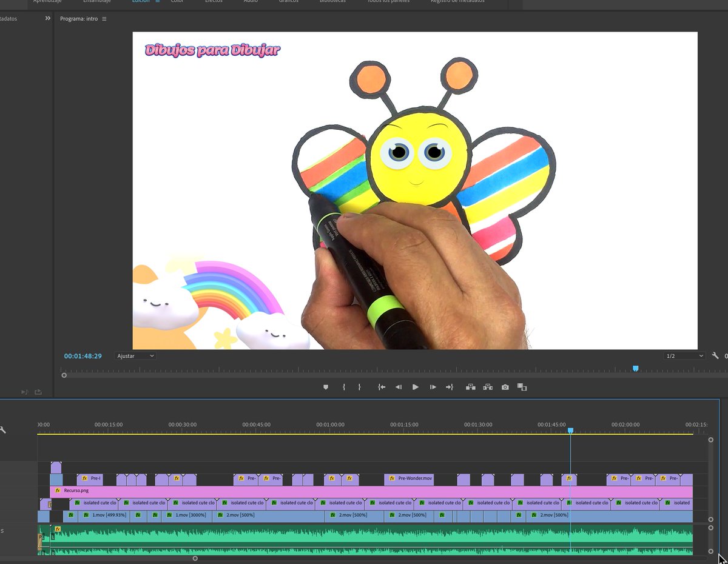Play the intro sequence

[416, 387]
